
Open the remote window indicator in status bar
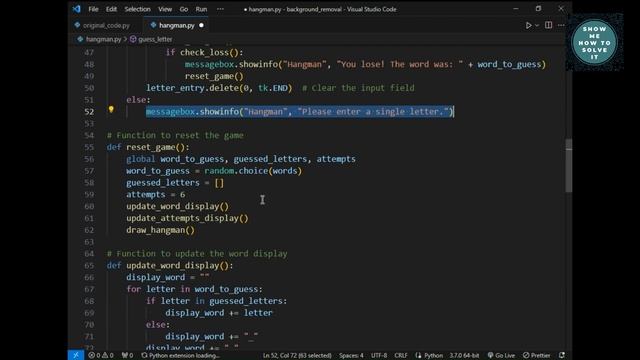click(76, 355)
